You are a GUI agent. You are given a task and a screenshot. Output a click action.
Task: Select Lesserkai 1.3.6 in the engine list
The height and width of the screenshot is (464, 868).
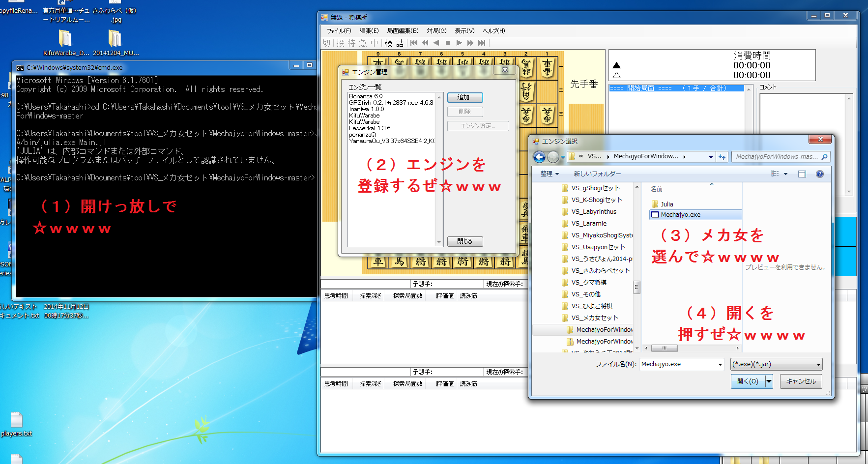[x=370, y=128]
